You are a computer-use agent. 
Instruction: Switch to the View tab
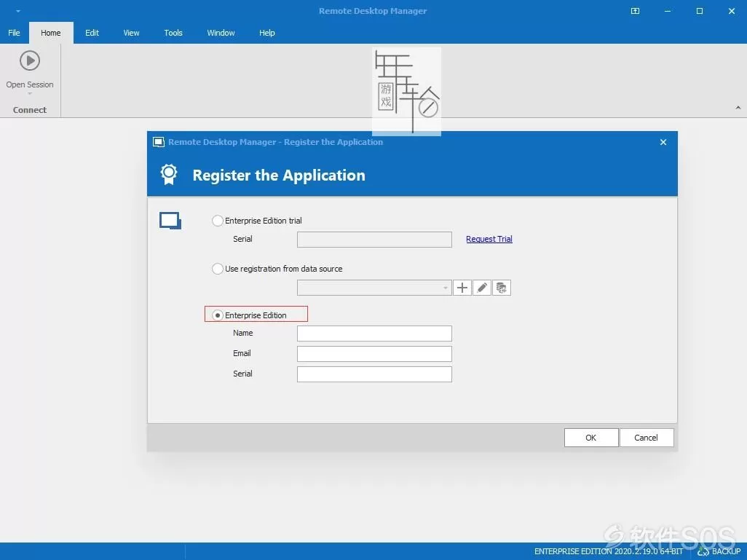[131, 33]
